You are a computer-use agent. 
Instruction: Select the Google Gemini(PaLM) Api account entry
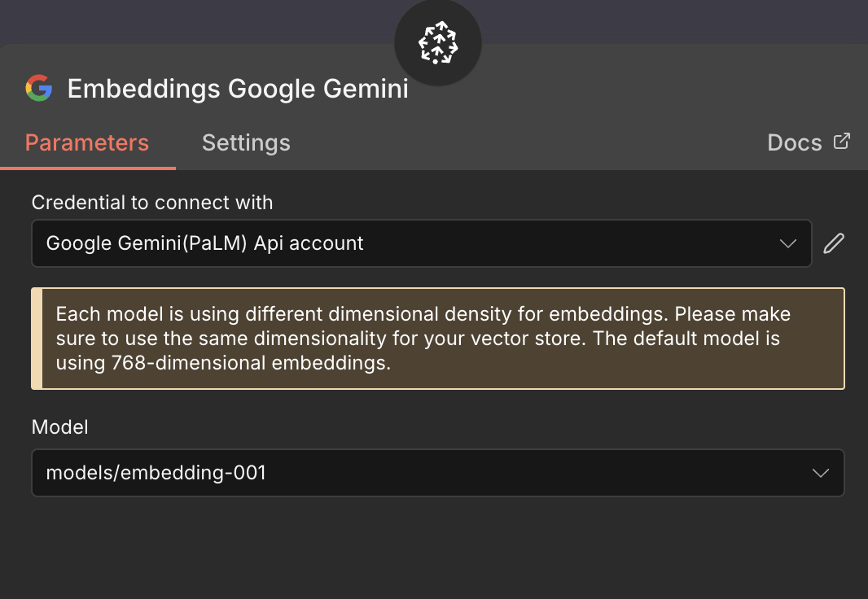click(204, 243)
